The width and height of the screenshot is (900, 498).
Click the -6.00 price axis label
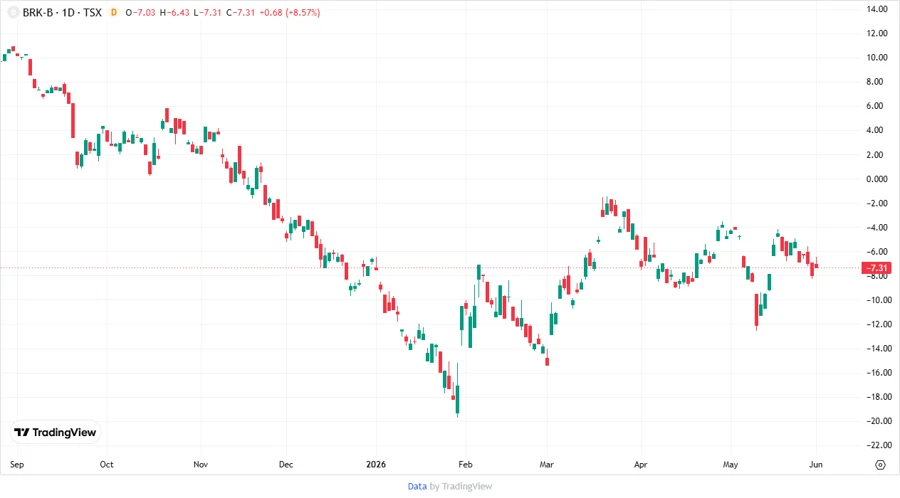coord(877,251)
